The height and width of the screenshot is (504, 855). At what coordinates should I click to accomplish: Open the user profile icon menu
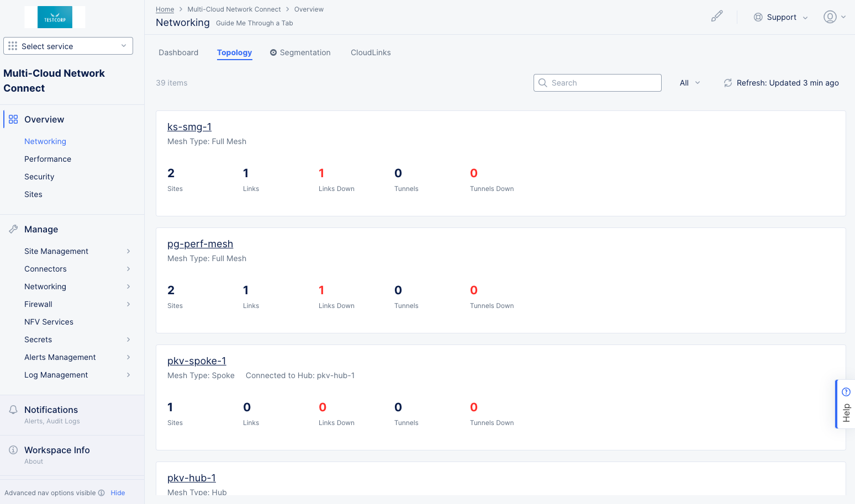click(x=834, y=17)
